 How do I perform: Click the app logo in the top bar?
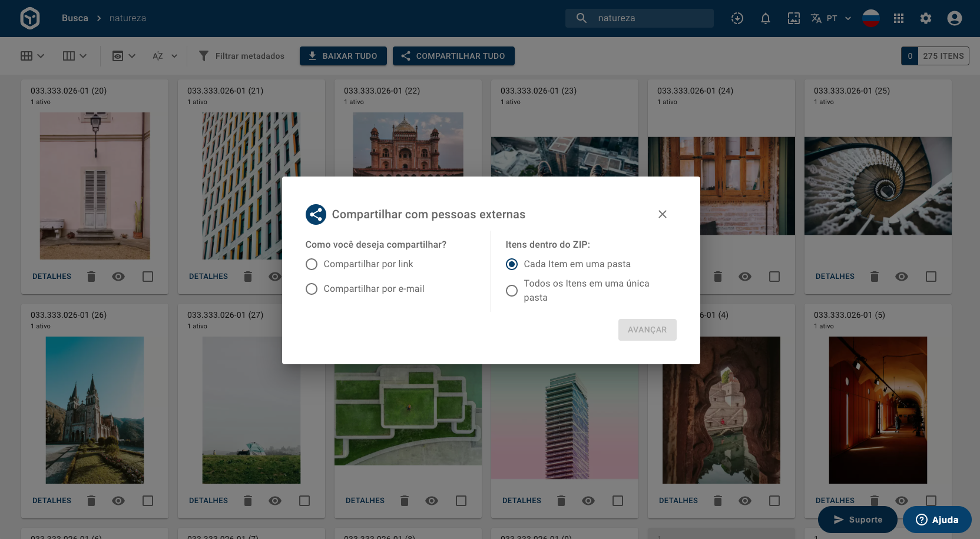[30, 18]
